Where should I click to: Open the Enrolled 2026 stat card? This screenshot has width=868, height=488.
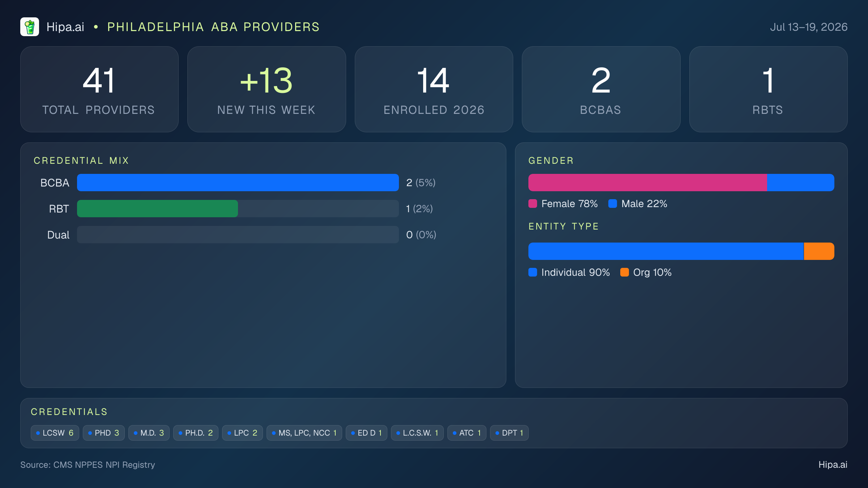(x=434, y=89)
